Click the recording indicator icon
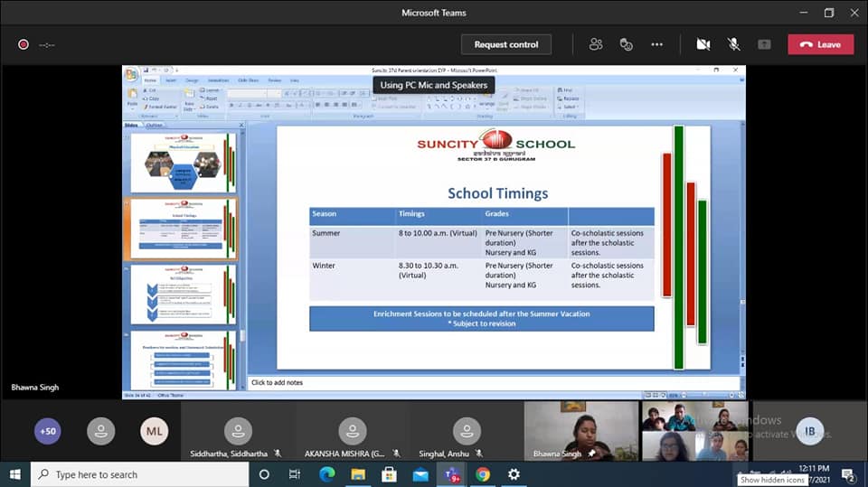 [24, 44]
